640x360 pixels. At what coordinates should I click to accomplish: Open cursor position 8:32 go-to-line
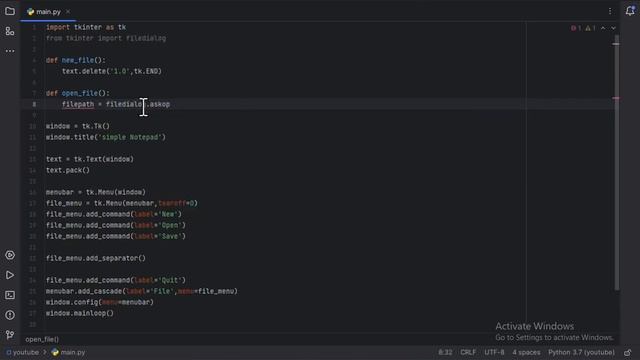coord(445,352)
